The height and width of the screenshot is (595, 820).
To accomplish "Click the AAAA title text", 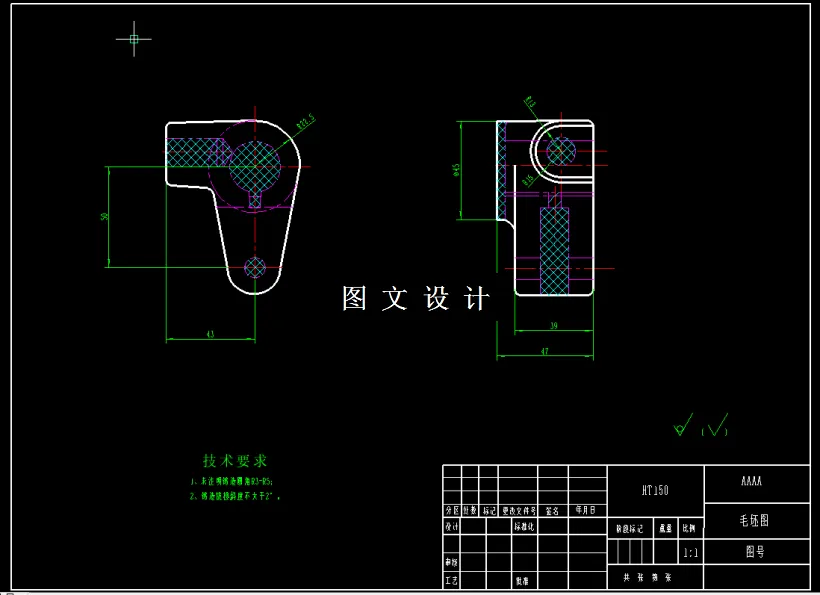I will (752, 482).
